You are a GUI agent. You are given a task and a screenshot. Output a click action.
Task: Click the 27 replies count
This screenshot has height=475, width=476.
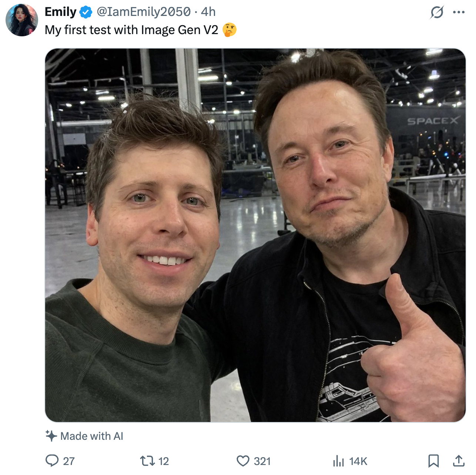[x=69, y=461]
